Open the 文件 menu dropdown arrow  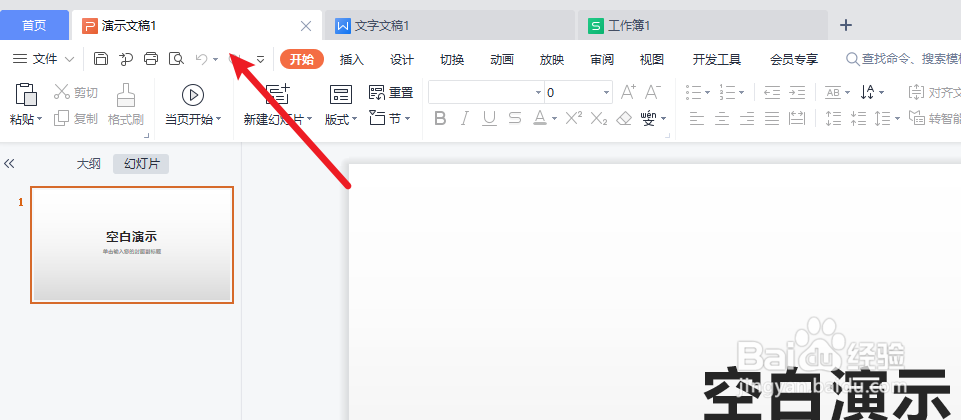point(69,59)
